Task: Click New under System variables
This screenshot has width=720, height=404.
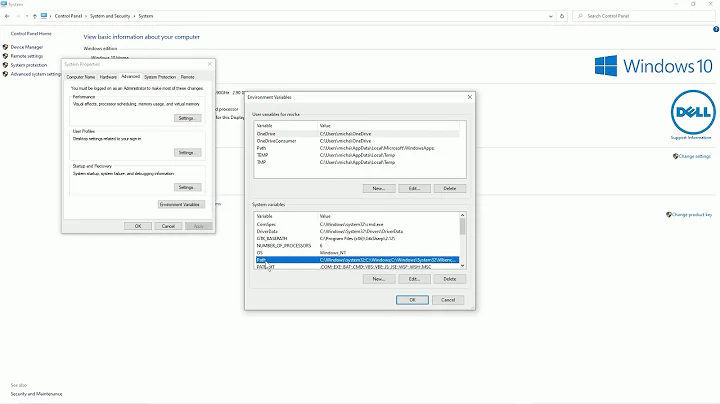Action: tap(379, 279)
